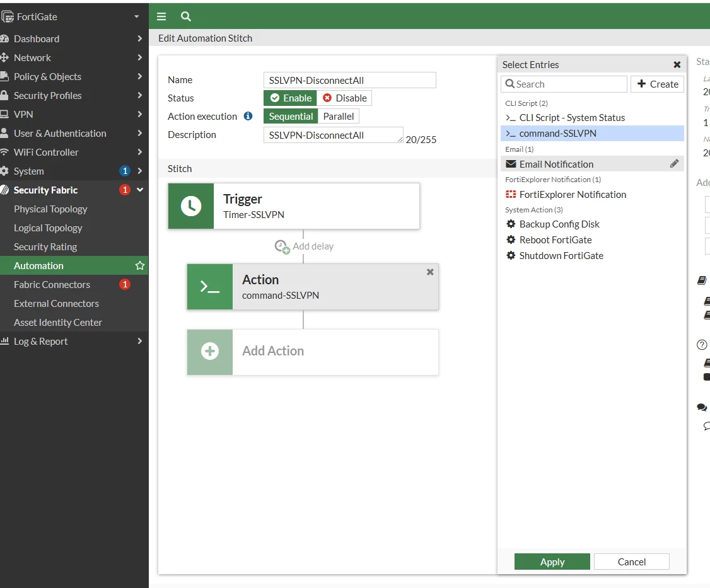The height and width of the screenshot is (588, 710).
Task: Click the FortiExplorer Notification grid icon
Action: point(511,195)
